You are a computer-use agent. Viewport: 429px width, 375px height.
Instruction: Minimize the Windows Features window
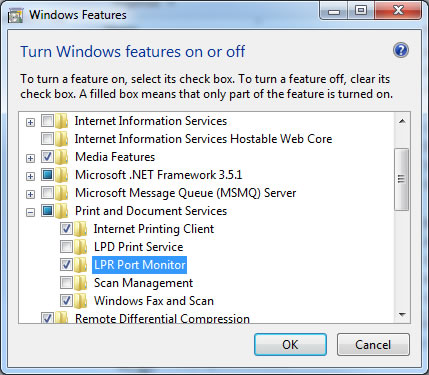(334, 11)
